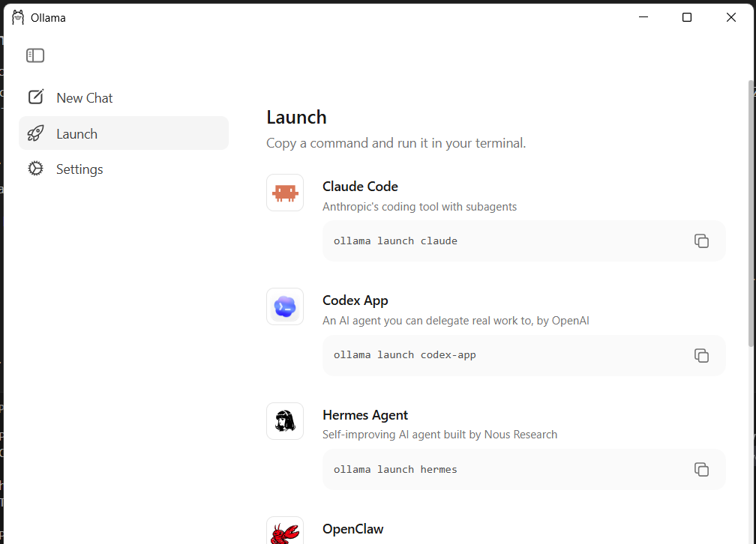
Task: Click the Claude Code heading
Action: [360, 187]
